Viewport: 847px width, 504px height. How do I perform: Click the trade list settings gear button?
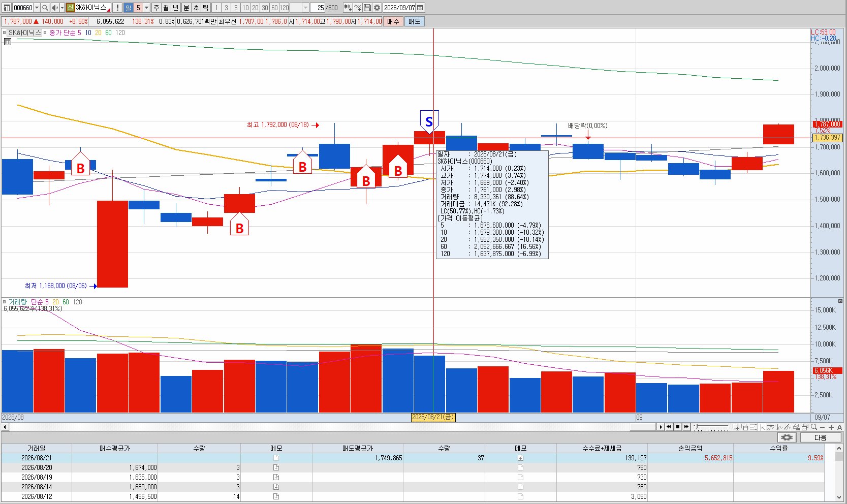pyautogui.click(x=787, y=437)
